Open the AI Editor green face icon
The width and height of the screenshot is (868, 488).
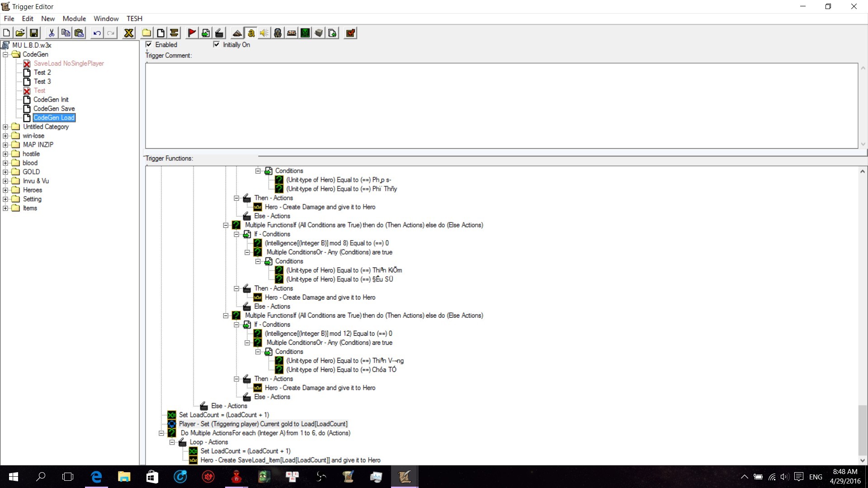[x=305, y=33]
